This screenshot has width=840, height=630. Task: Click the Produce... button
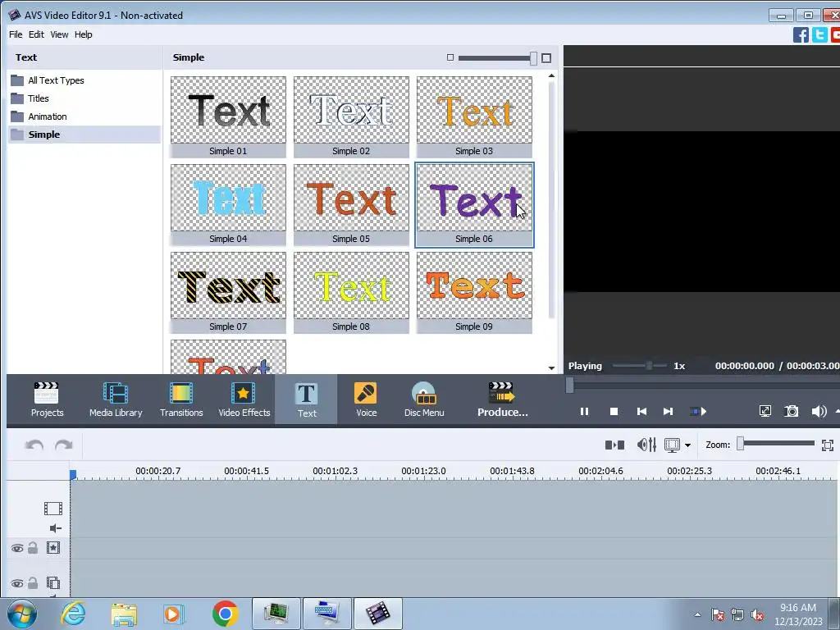502,399
